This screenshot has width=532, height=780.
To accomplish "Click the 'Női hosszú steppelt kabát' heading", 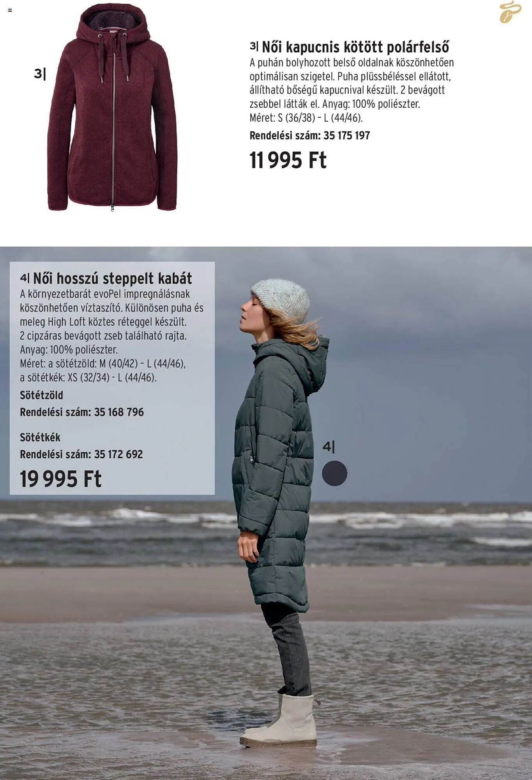I will tap(113, 278).
